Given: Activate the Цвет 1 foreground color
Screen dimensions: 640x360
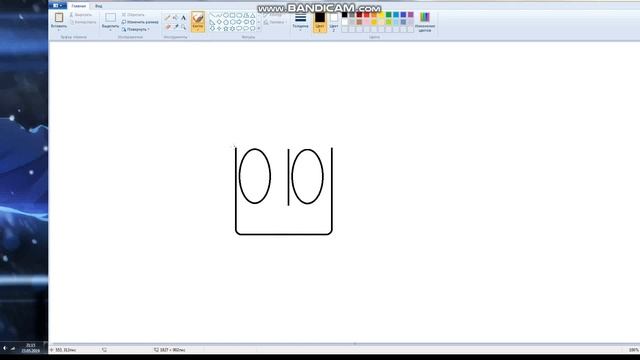Looking at the screenshot, I should coord(320,22).
